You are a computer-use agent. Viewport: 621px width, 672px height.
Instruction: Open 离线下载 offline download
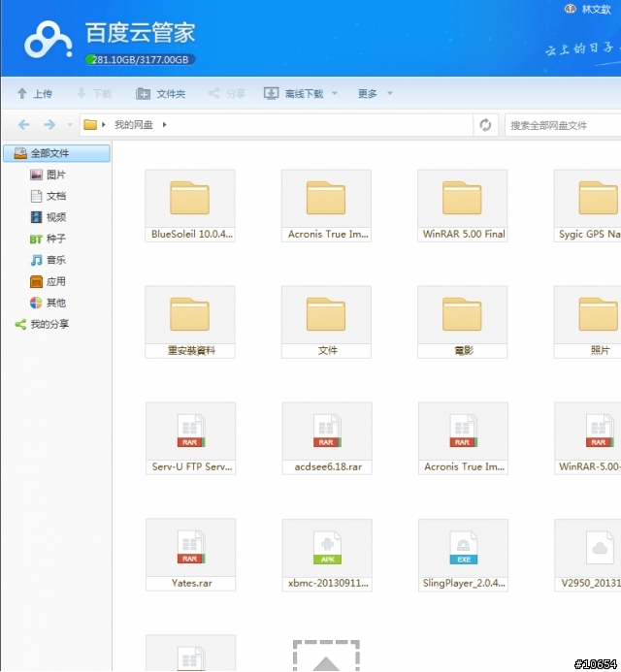pos(293,93)
